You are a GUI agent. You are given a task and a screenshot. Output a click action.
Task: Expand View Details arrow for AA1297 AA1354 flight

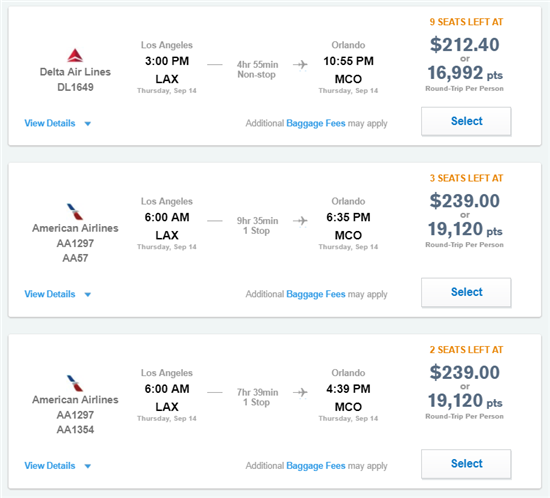(x=88, y=466)
